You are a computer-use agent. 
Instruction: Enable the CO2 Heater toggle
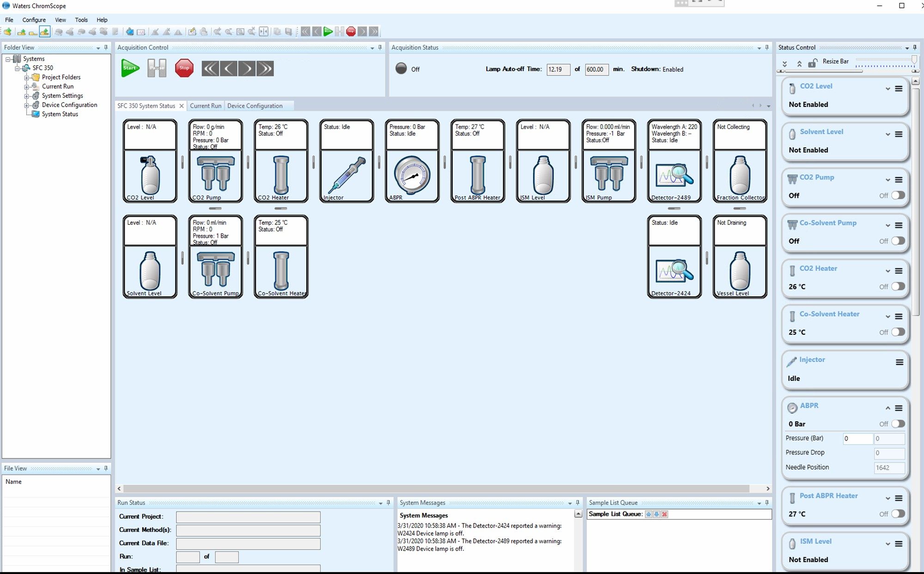tap(898, 287)
